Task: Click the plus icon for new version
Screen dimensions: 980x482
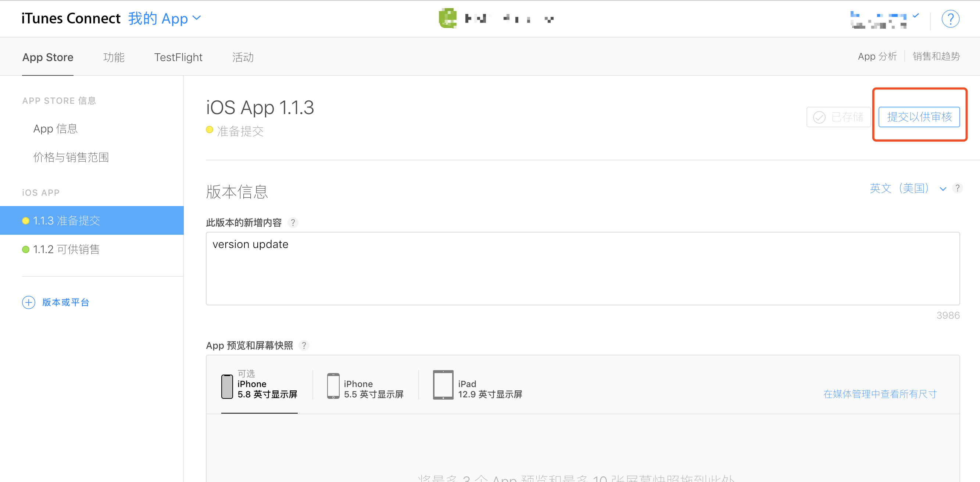Action: pos(29,302)
